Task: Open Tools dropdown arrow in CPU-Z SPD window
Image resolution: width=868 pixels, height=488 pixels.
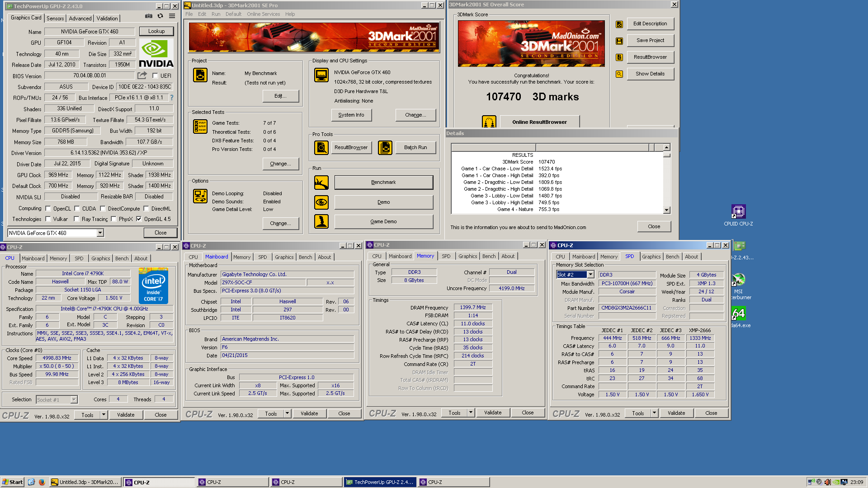Action: coord(654,413)
